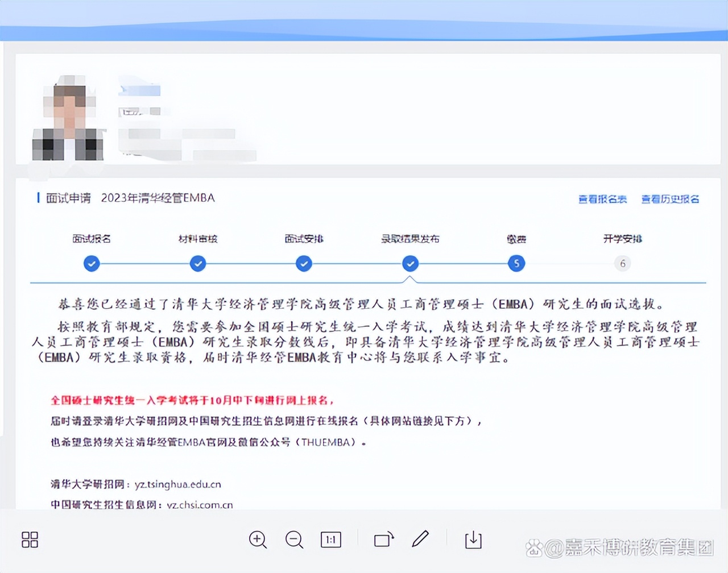
Task: Click the 面试安排 step label
Action: click(303, 239)
